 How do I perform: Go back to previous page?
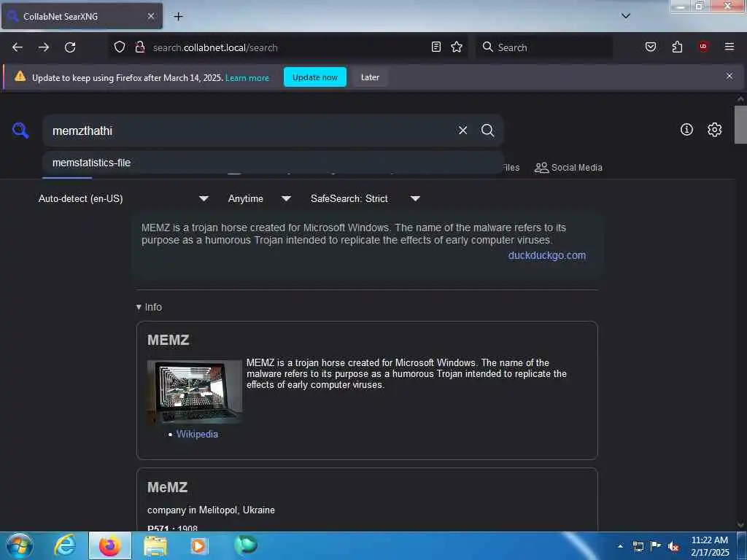pos(18,47)
